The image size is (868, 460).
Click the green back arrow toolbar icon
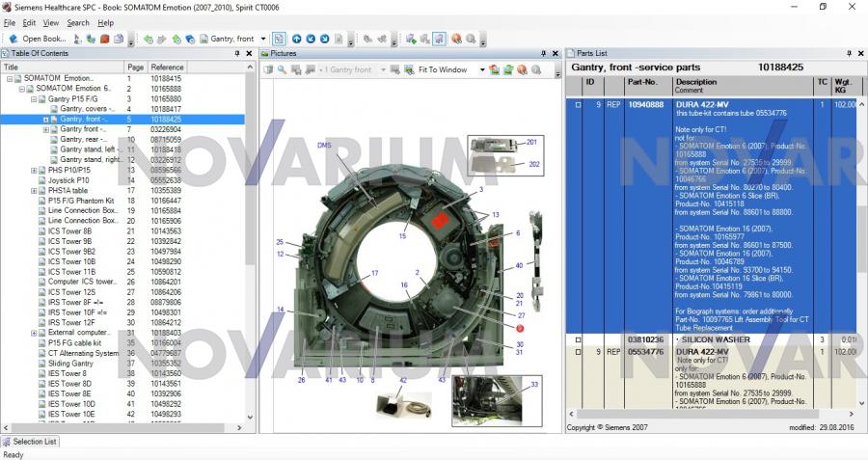(148, 39)
